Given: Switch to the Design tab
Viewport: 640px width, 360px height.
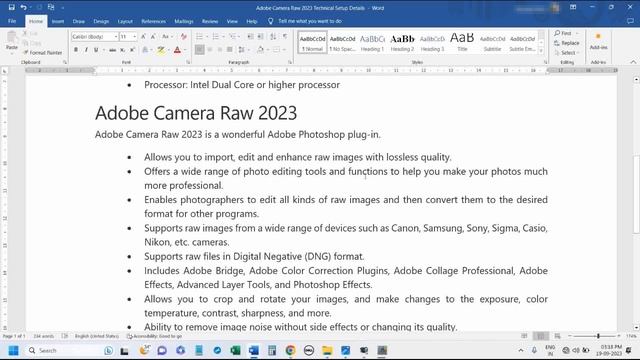Looking at the screenshot, I should [101, 21].
